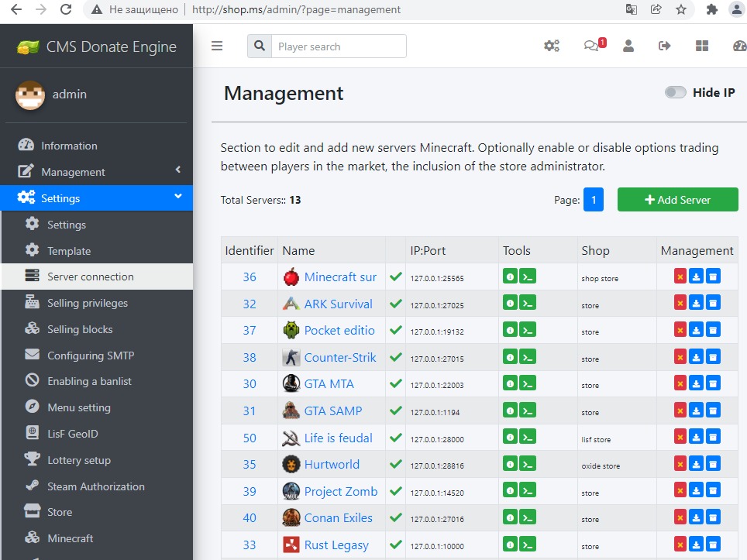Click download icon for Hurtworld server row
The width and height of the screenshot is (747, 560).
pos(697,464)
